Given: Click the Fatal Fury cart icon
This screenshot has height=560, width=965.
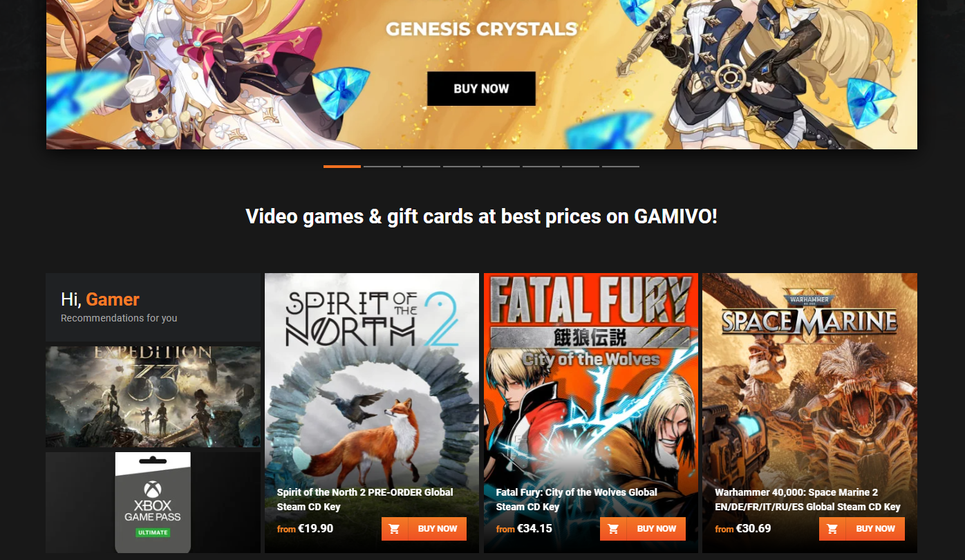Looking at the screenshot, I should pos(613,529).
